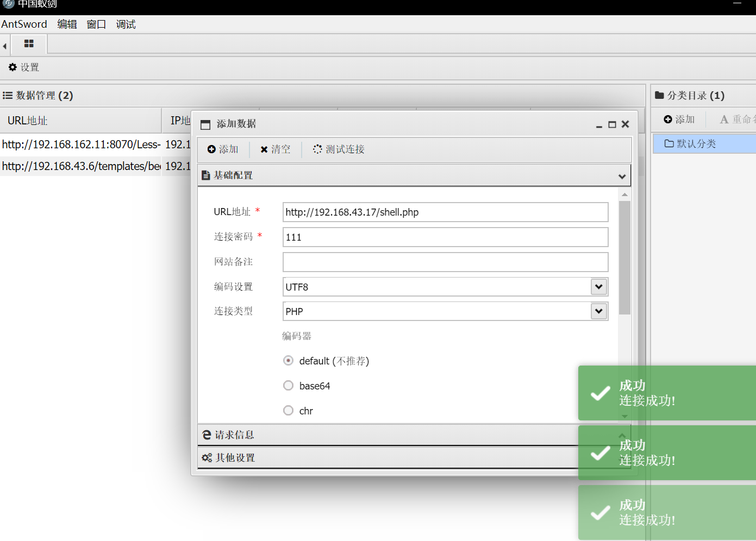Click the 连接密码 input field
This screenshot has height=541, width=756.
click(445, 237)
